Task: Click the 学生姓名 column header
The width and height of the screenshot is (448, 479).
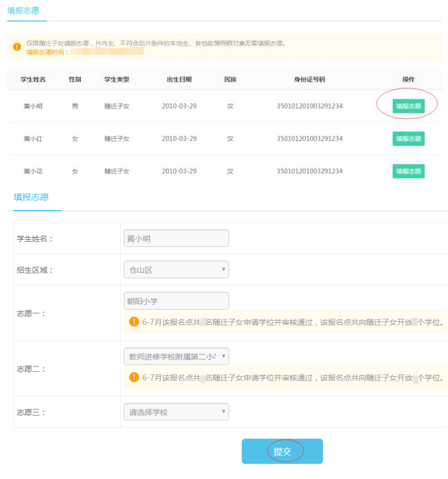Action: pyautogui.click(x=33, y=79)
